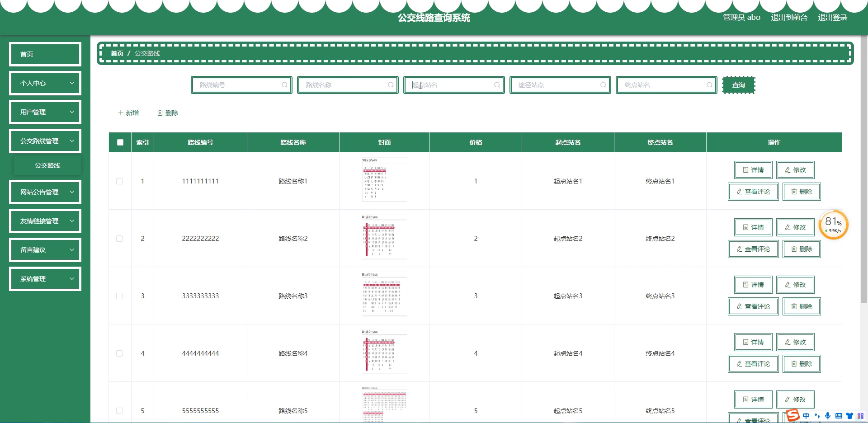Viewport: 868px width, 423px height.
Task: Click the IME soft keyboard icon
Action: point(839,416)
